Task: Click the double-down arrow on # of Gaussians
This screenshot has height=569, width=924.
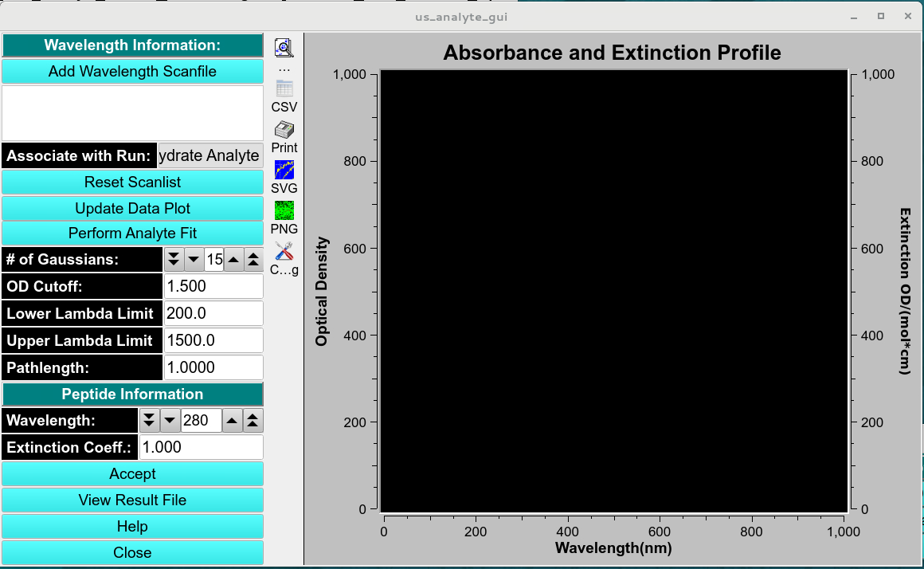Action: (x=174, y=259)
